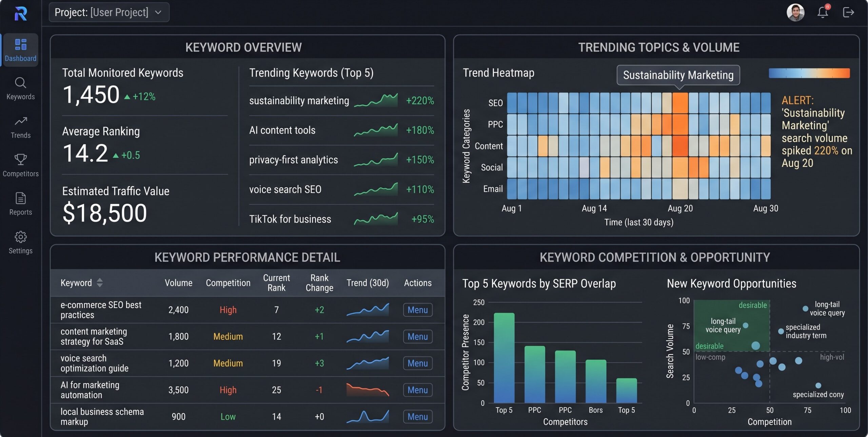Open Menu for e-commerce SEO best practices
This screenshot has width=868, height=437.
pyautogui.click(x=418, y=310)
